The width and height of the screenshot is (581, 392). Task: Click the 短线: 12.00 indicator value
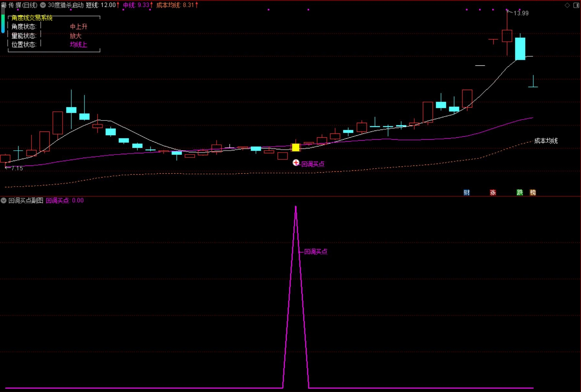tap(102, 5)
